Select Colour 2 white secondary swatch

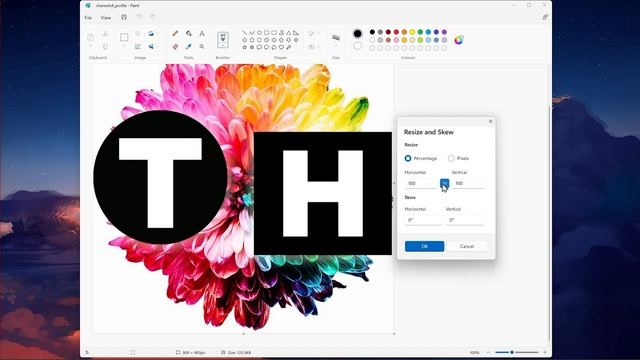click(358, 46)
